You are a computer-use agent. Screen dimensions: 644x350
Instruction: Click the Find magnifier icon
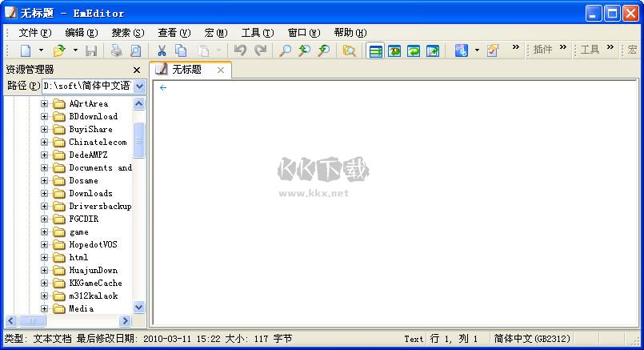[285, 50]
